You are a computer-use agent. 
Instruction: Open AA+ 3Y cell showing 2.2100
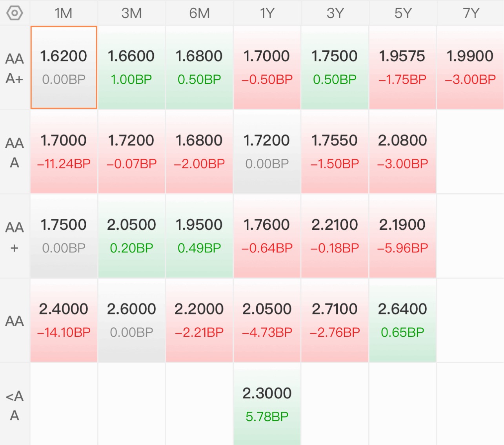335,236
